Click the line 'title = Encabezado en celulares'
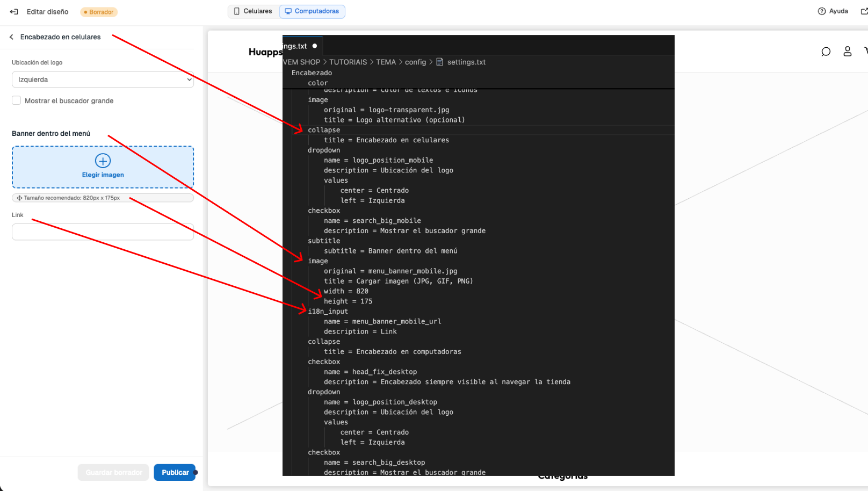Viewport: 868px width, 491px height. pyautogui.click(x=386, y=140)
